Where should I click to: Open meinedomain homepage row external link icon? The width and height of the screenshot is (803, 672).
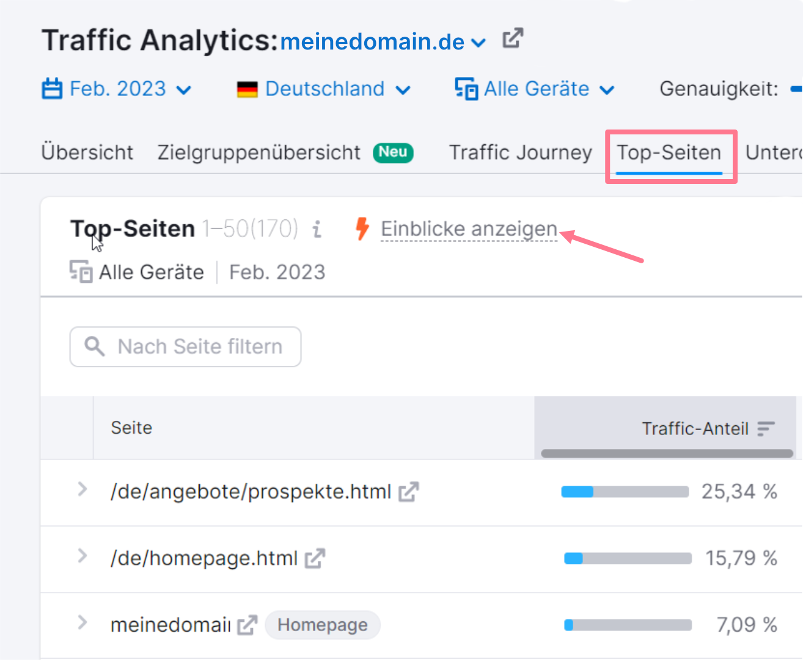(248, 625)
